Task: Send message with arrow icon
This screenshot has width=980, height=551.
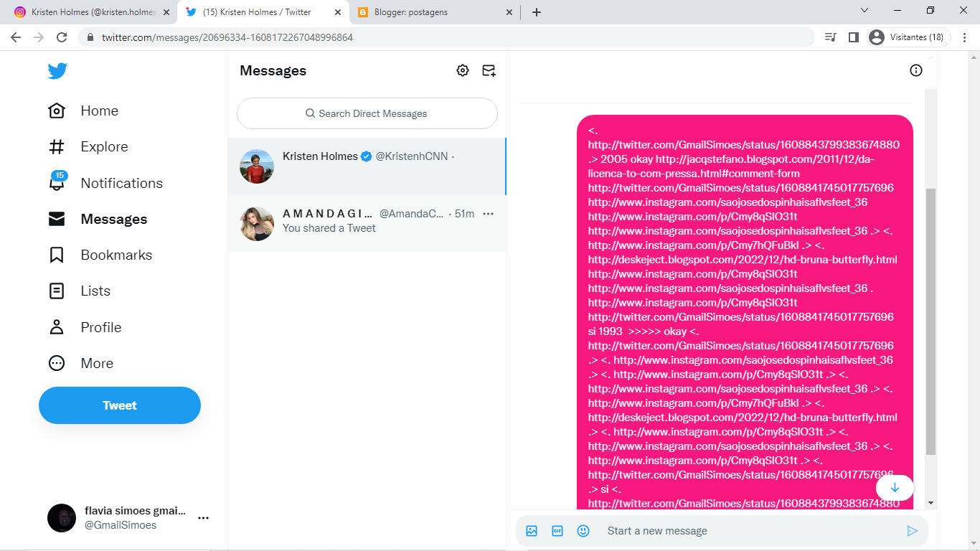Action: [912, 531]
